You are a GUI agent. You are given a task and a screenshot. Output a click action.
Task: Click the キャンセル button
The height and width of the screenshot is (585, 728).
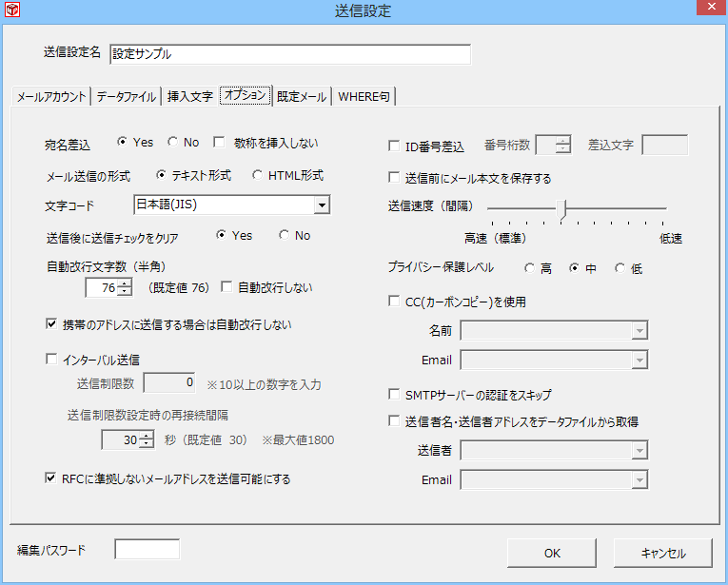[663, 553]
